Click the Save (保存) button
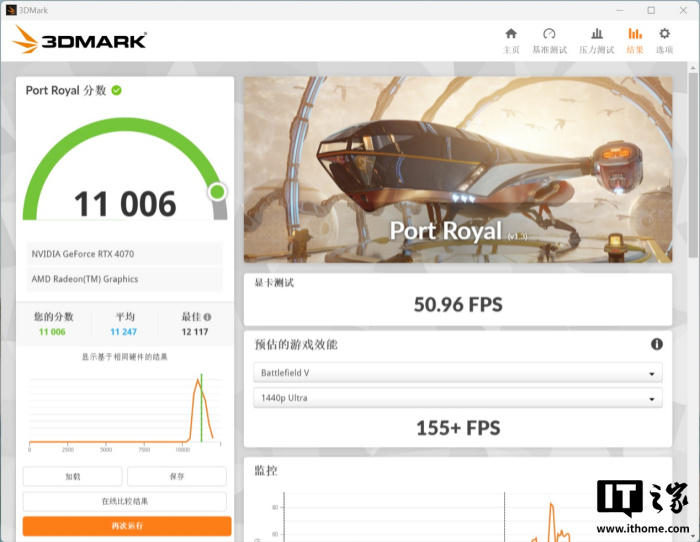Screen dimensions: 700x542 177,476
